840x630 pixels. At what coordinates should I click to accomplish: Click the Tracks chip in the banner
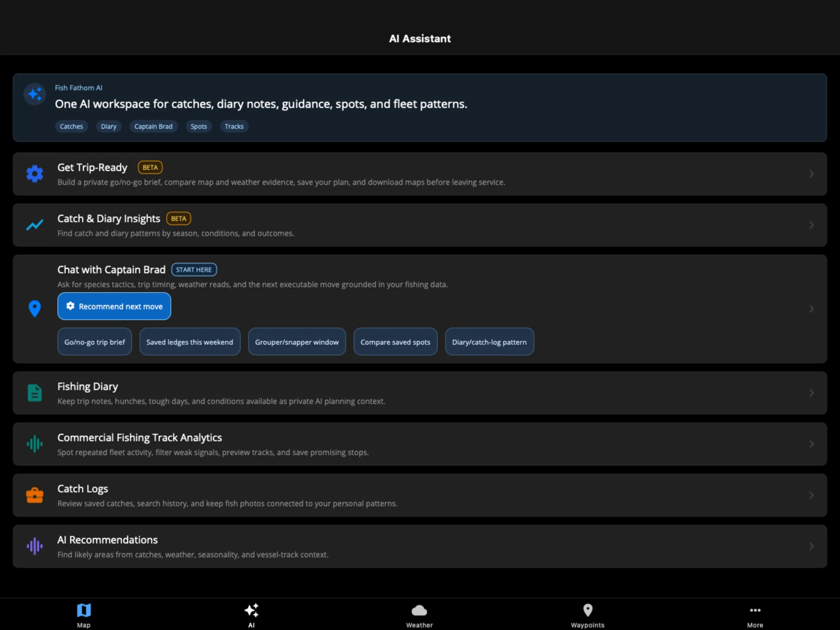point(234,126)
